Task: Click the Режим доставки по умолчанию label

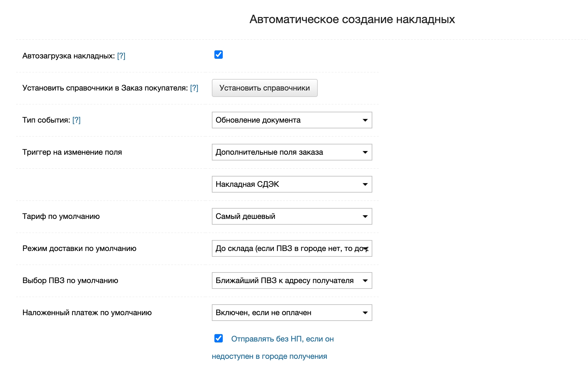Action: (79, 248)
